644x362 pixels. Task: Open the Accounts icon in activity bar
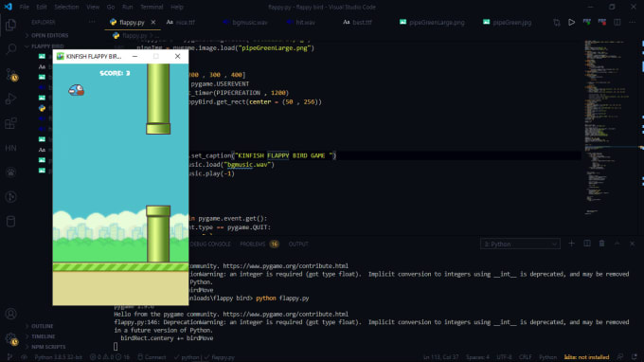(11, 314)
